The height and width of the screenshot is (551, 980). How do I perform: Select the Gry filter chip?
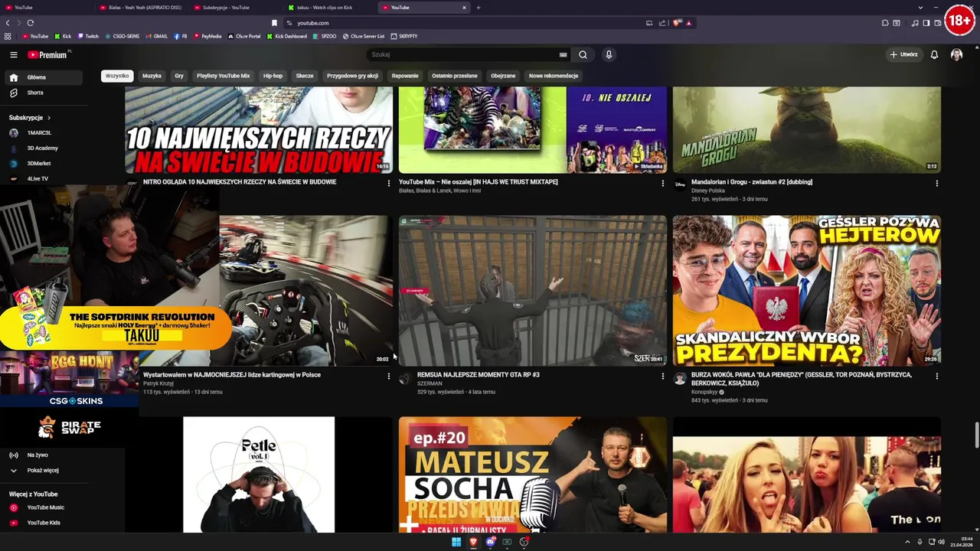click(179, 76)
